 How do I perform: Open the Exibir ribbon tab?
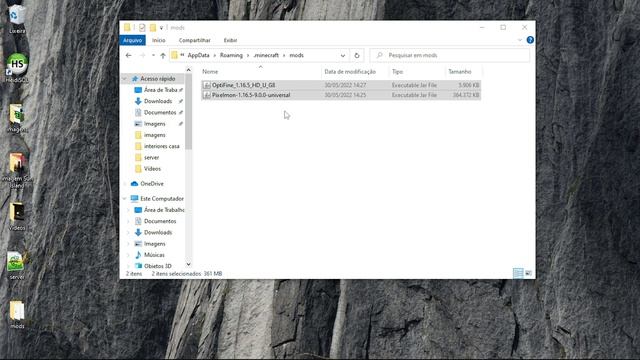pos(230,40)
